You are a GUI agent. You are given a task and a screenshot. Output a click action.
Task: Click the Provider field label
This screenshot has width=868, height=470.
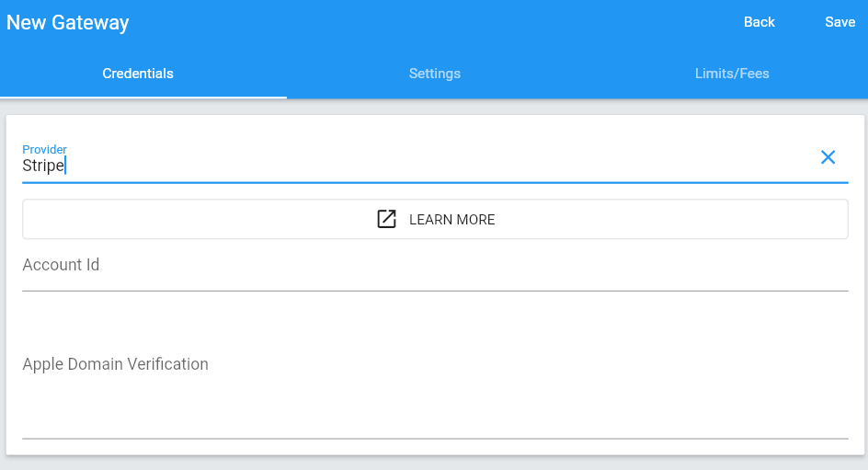tap(44, 150)
